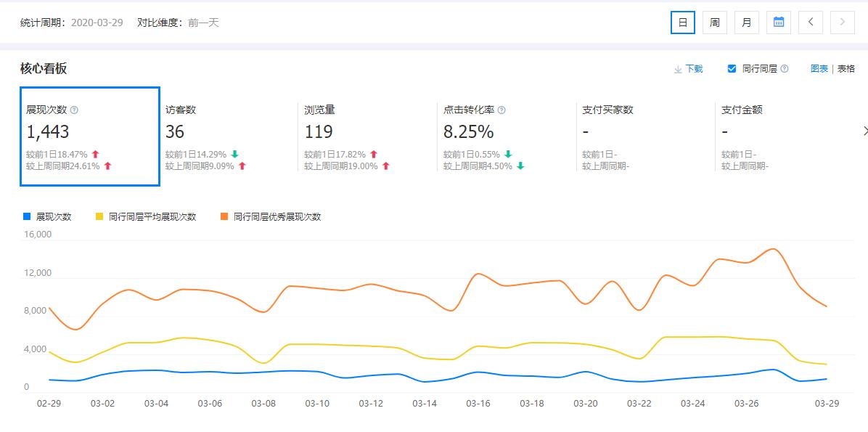Open the calendar date picker
Viewport: 868px width, 432px height.
(x=779, y=23)
